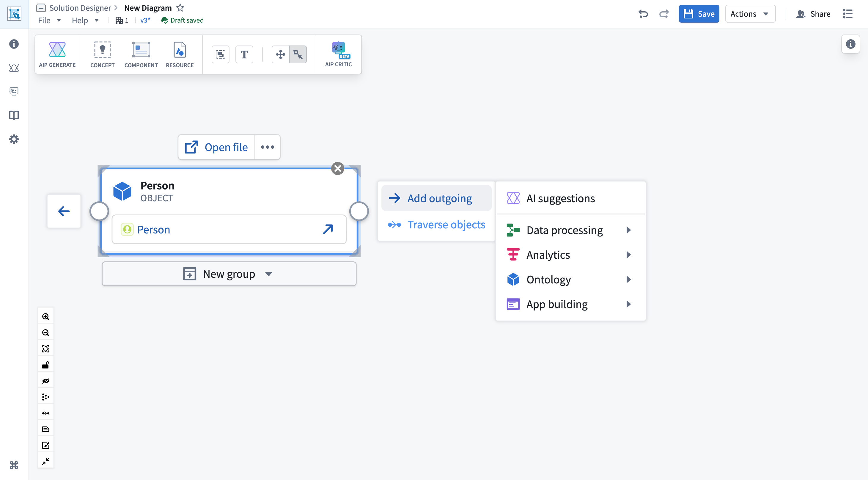Zoom in on the canvas
The height and width of the screenshot is (480, 868).
pyautogui.click(x=46, y=316)
